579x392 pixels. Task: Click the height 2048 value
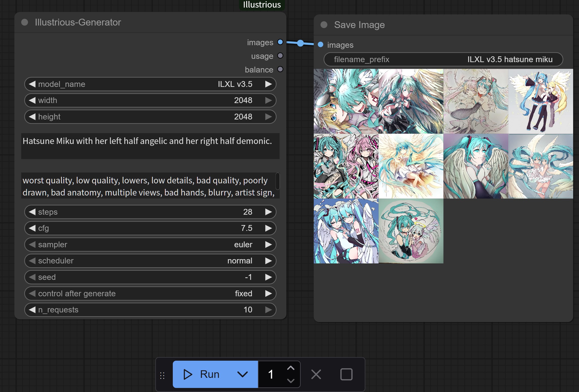(243, 117)
